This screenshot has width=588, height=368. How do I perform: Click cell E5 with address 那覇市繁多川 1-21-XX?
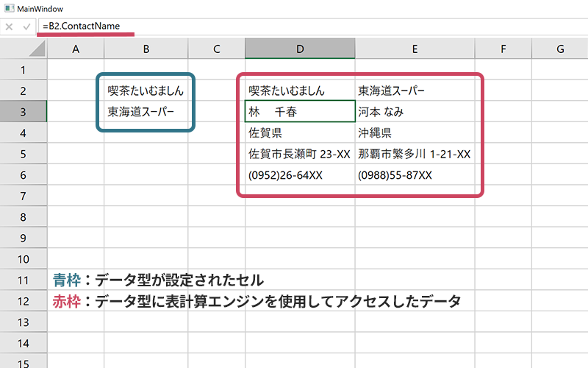(415, 154)
